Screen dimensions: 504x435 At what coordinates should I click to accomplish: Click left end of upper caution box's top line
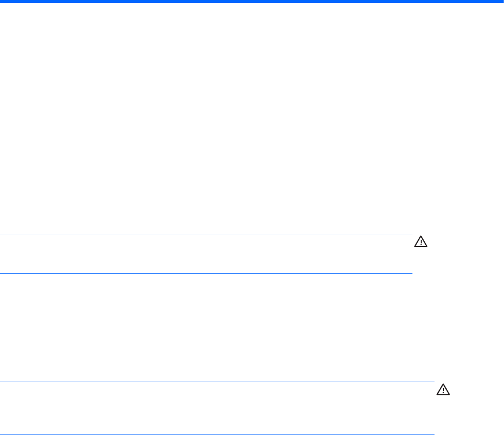tap(2, 234)
